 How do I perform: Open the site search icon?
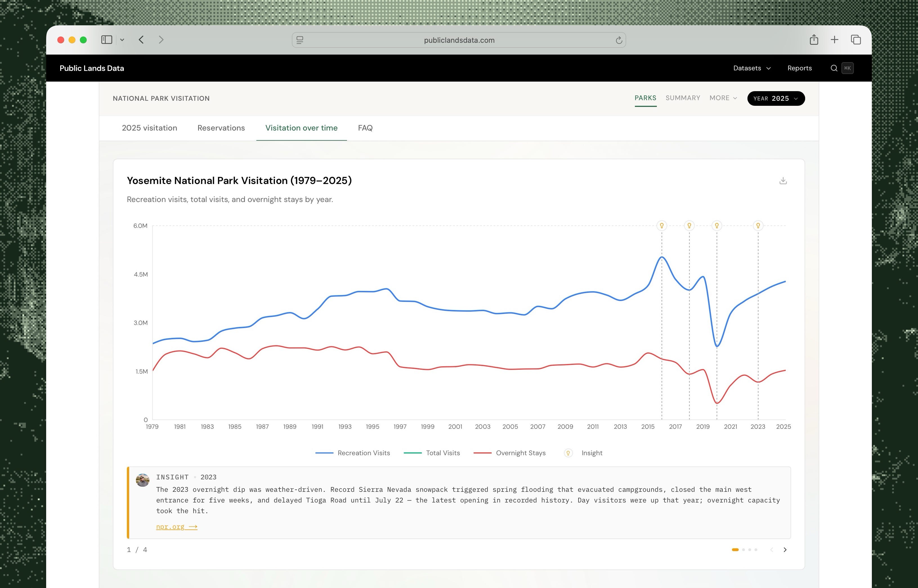pos(834,68)
